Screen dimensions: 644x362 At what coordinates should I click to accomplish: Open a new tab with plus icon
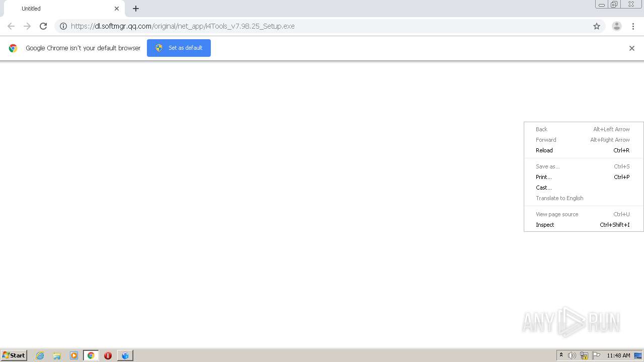coord(136,9)
